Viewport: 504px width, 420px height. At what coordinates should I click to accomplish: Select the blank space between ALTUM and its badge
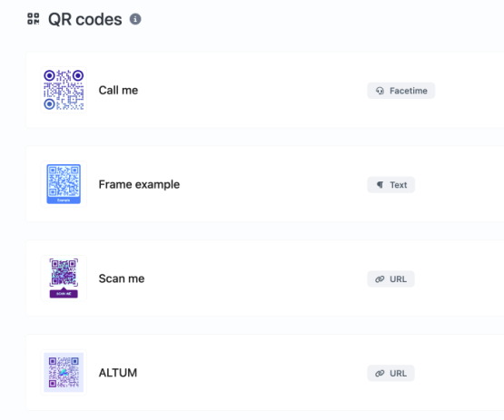pos(252,373)
